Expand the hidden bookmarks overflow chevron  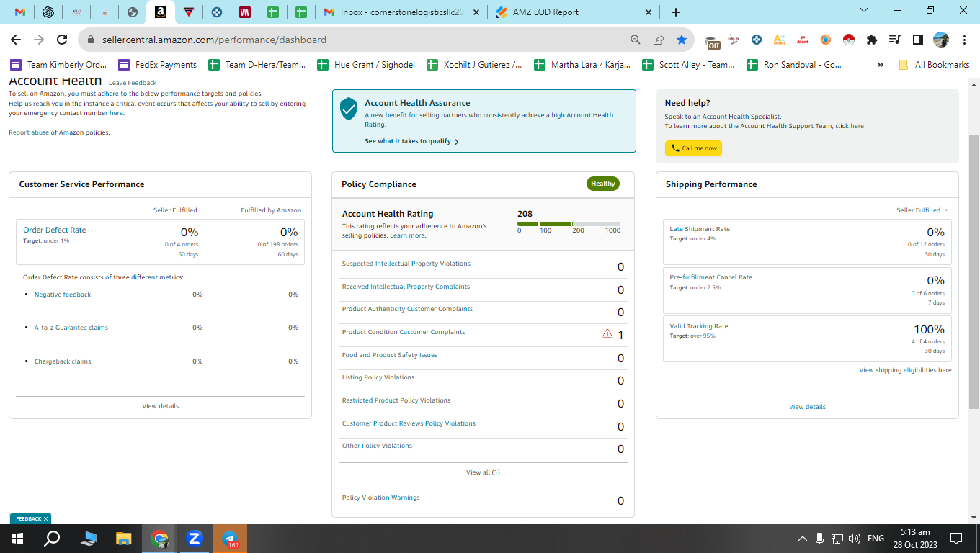pyautogui.click(x=880, y=65)
